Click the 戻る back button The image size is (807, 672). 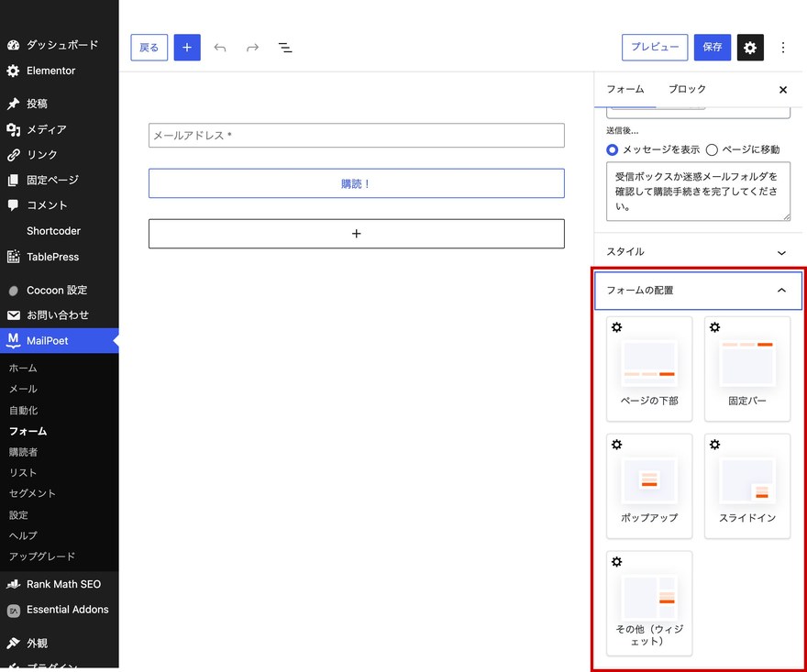(x=149, y=48)
